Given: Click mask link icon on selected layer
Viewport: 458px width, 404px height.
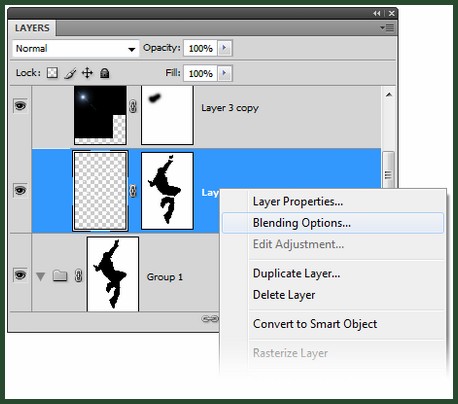Looking at the screenshot, I should tap(133, 191).
